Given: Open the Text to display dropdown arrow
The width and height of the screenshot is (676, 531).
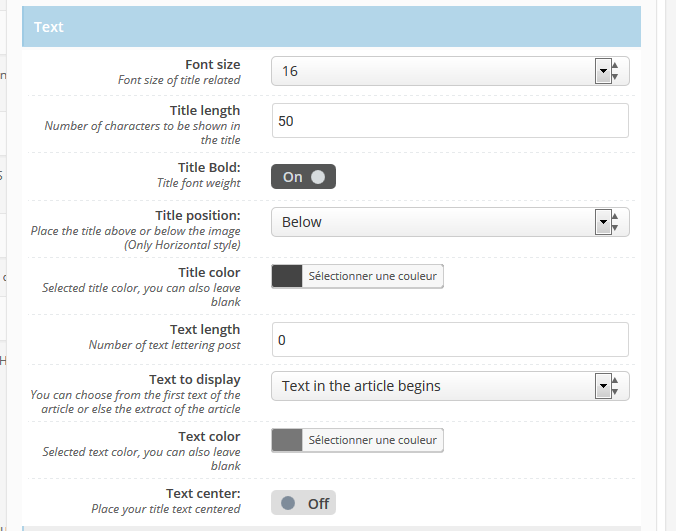Looking at the screenshot, I should 603,386.
